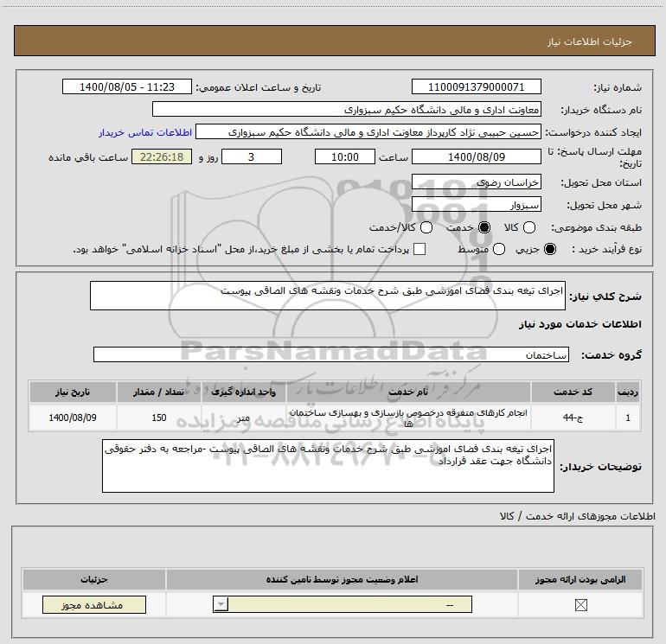The image size is (666, 644).
Task: Select the کالا radio button
Action: click(x=529, y=227)
